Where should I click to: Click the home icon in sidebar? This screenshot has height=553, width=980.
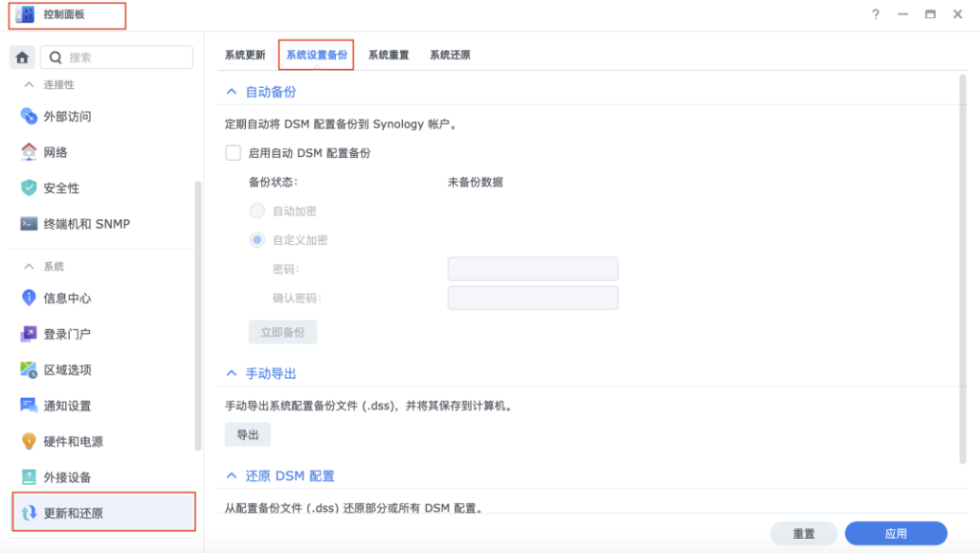[x=23, y=57]
